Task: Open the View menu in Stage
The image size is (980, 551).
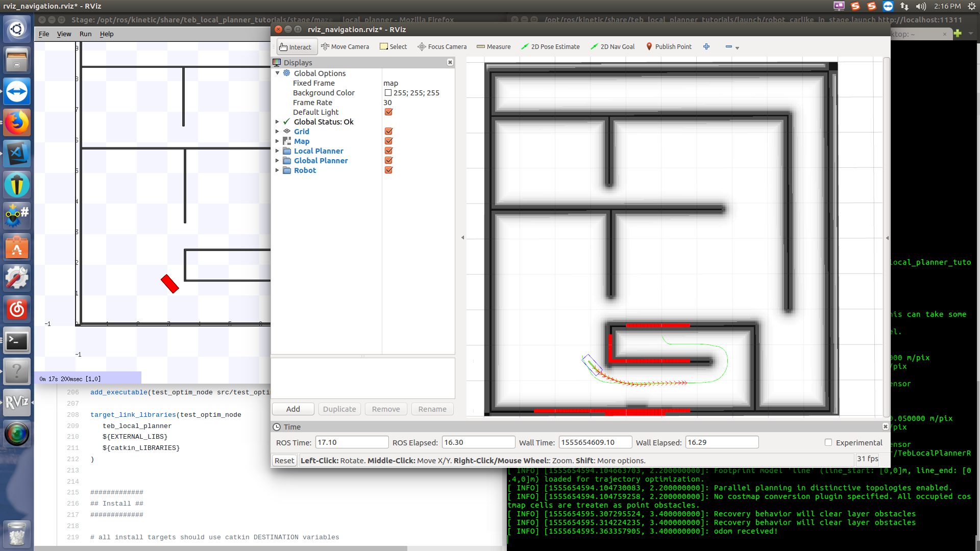Action: tap(64, 34)
